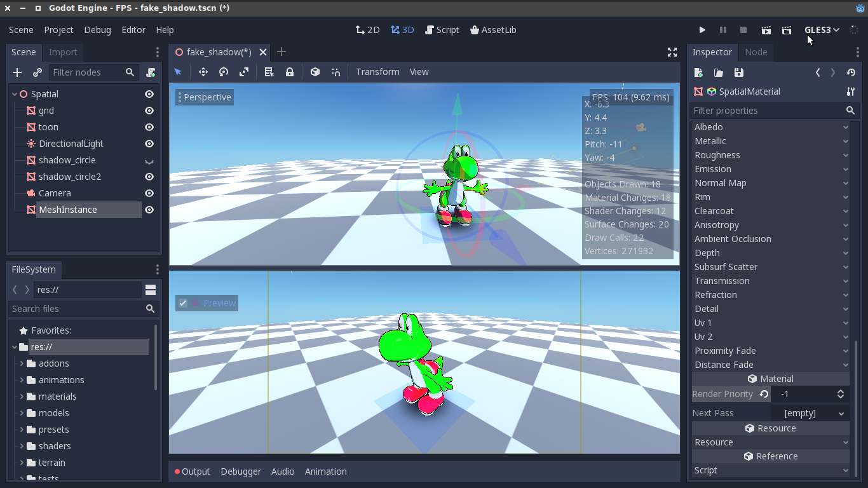Switch to the Node tab
This screenshot has height=488, width=868.
pos(756,52)
